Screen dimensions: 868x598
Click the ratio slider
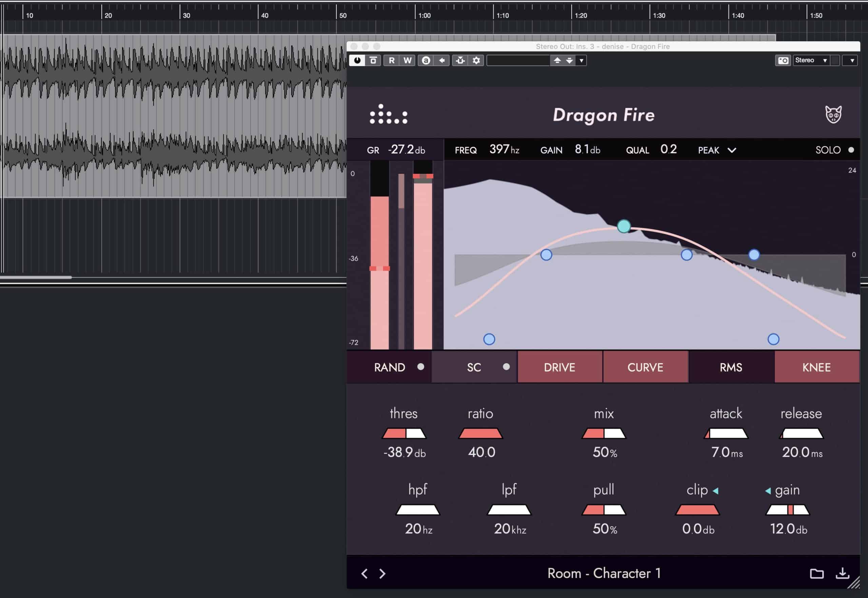480,434
